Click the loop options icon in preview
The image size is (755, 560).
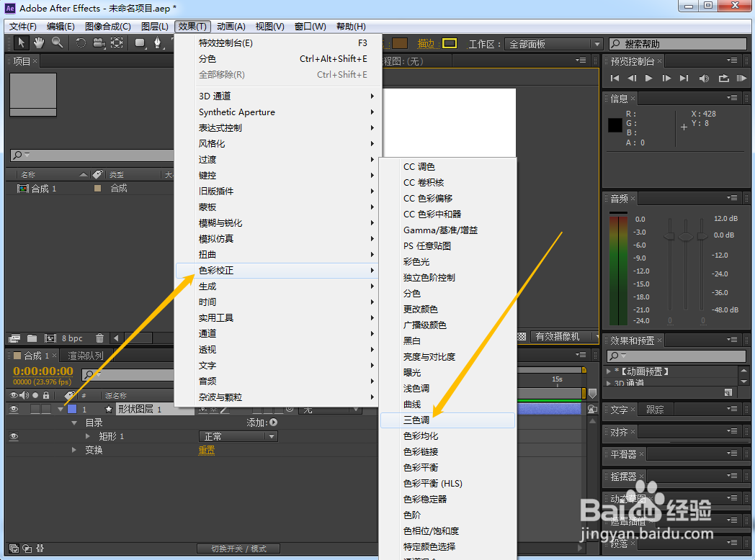tap(723, 78)
